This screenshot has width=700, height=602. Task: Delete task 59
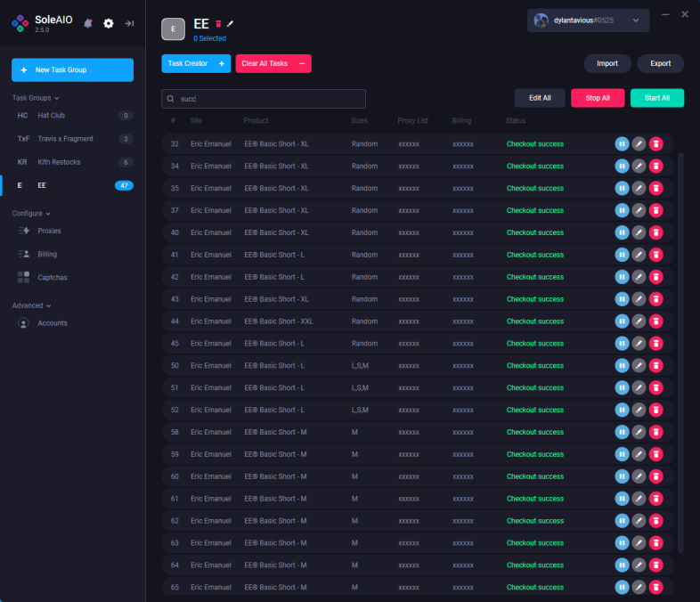tap(655, 454)
